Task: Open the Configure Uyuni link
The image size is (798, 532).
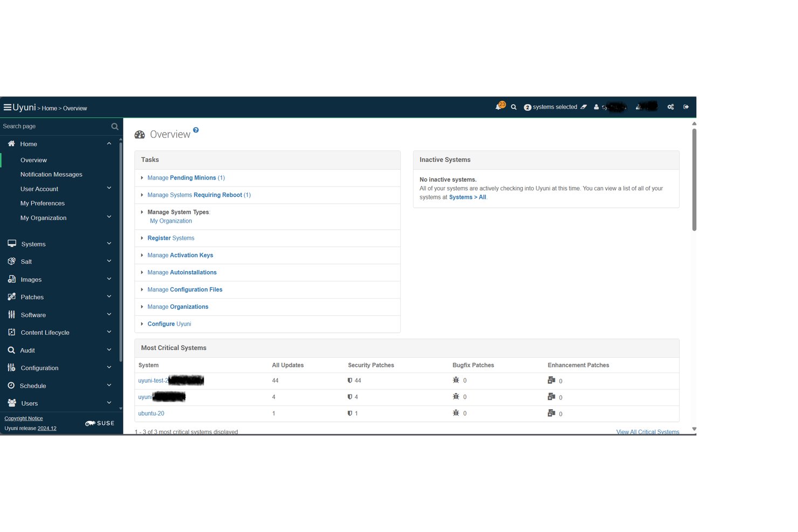Action: click(x=169, y=324)
